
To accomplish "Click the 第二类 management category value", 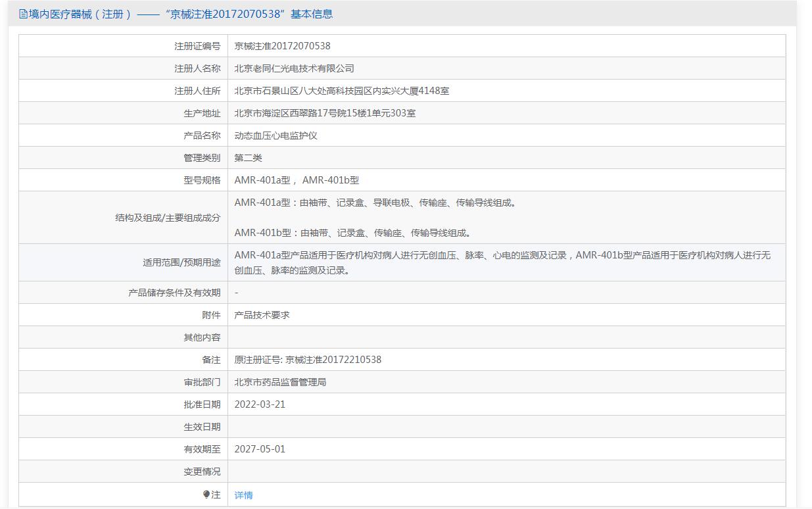I will click(248, 158).
